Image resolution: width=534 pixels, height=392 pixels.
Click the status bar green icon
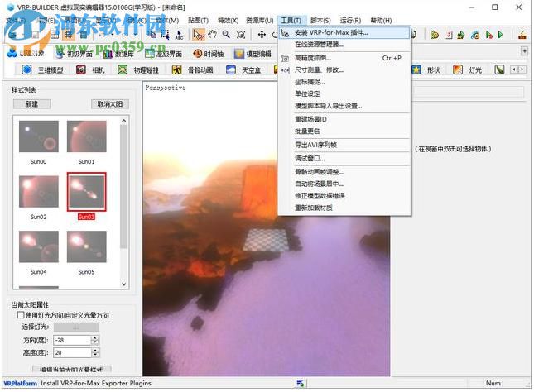coord(301,383)
